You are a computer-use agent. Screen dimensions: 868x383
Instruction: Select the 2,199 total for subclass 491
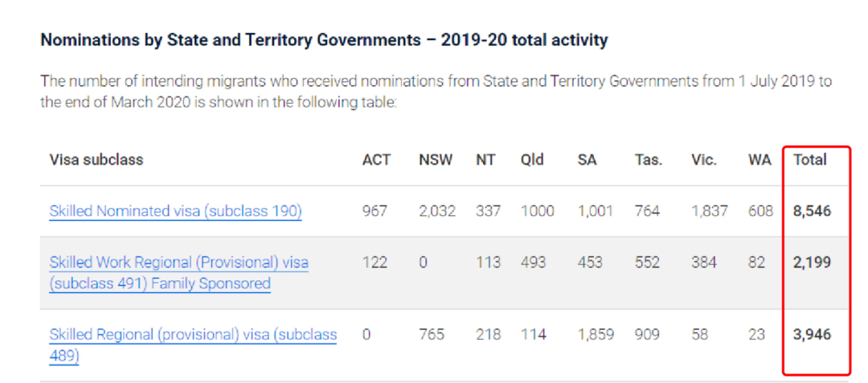812,262
